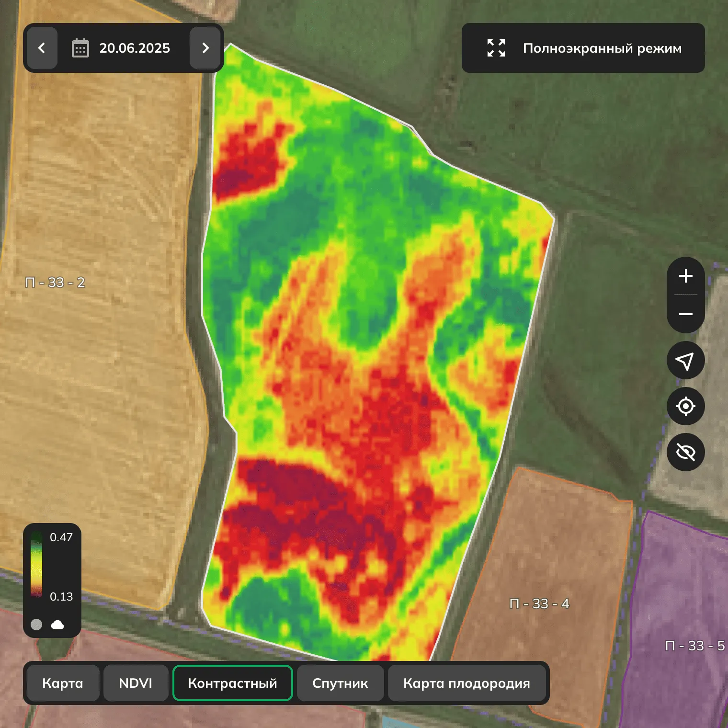Switch to the Карта tab

63,683
